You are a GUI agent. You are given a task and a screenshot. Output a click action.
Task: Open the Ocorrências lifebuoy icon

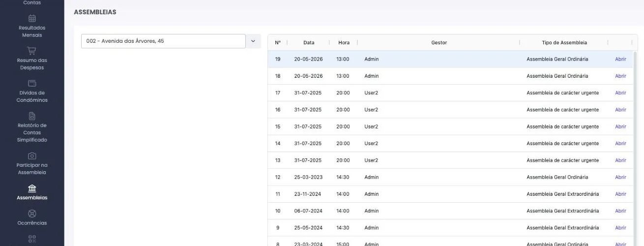click(x=32, y=214)
